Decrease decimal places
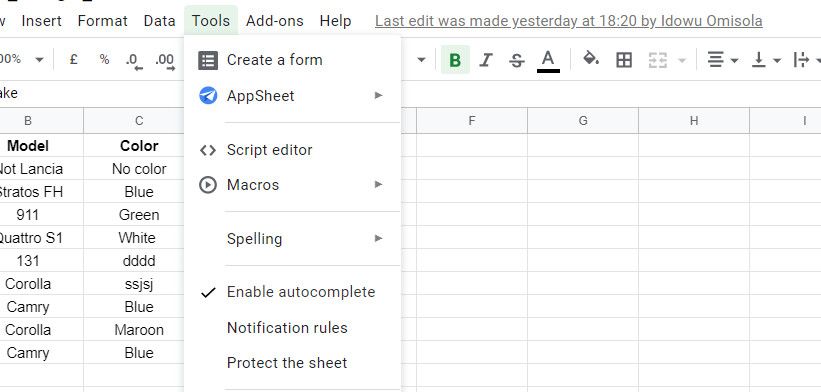The width and height of the screenshot is (821, 392). (x=134, y=61)
